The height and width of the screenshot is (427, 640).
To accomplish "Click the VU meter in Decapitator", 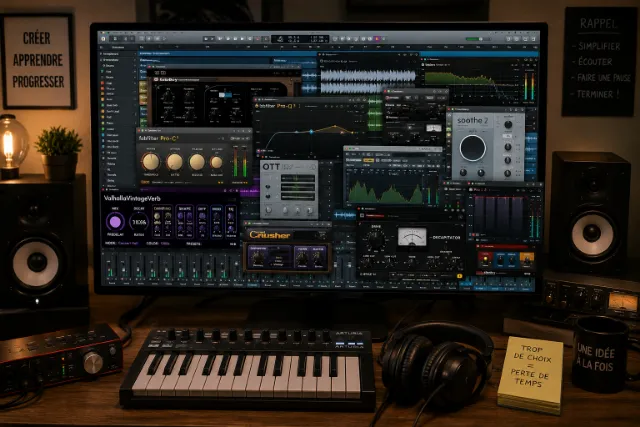I will (x=412, y=237).
